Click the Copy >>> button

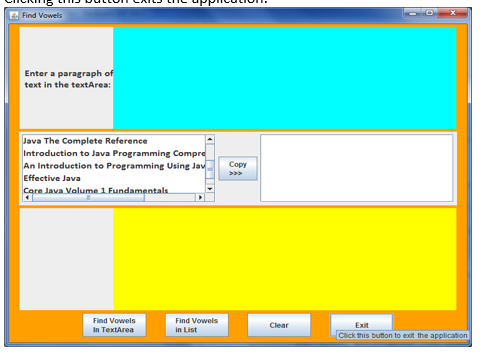[x=238, y=169]
